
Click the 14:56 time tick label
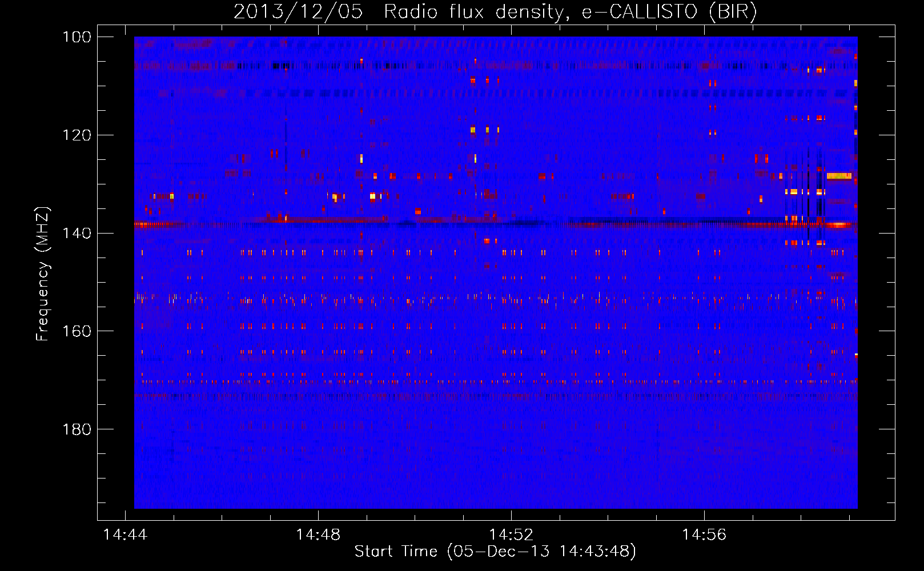coord(704,535)
